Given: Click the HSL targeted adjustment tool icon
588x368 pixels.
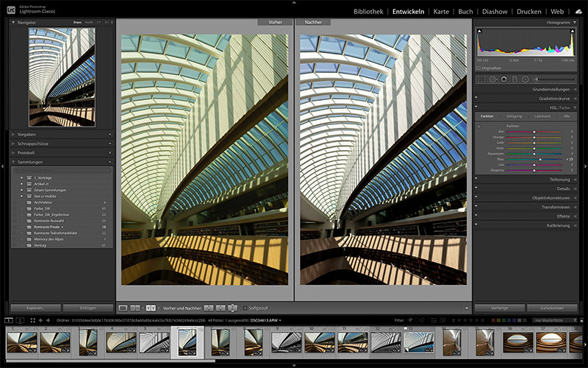Looking at the screenshot, I should click(x=478, y=127).
